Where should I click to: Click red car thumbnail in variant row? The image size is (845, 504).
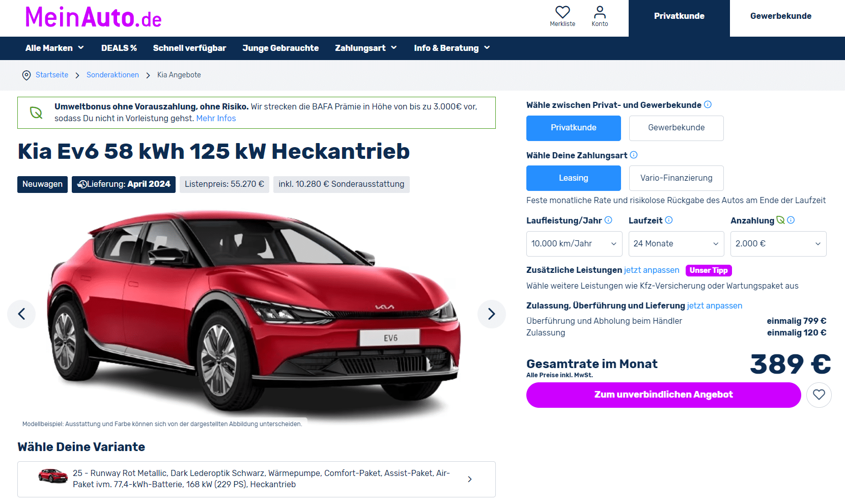click(x=53, y=476)
